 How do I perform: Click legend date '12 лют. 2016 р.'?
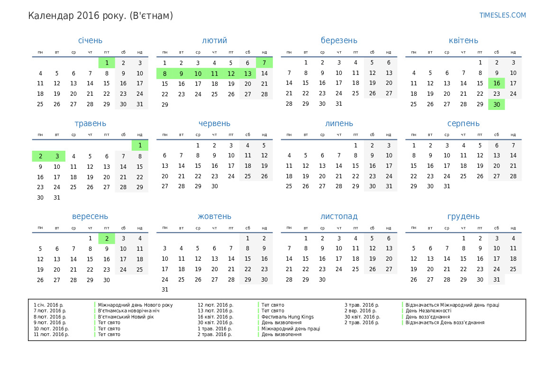click(x=215, y=305)
